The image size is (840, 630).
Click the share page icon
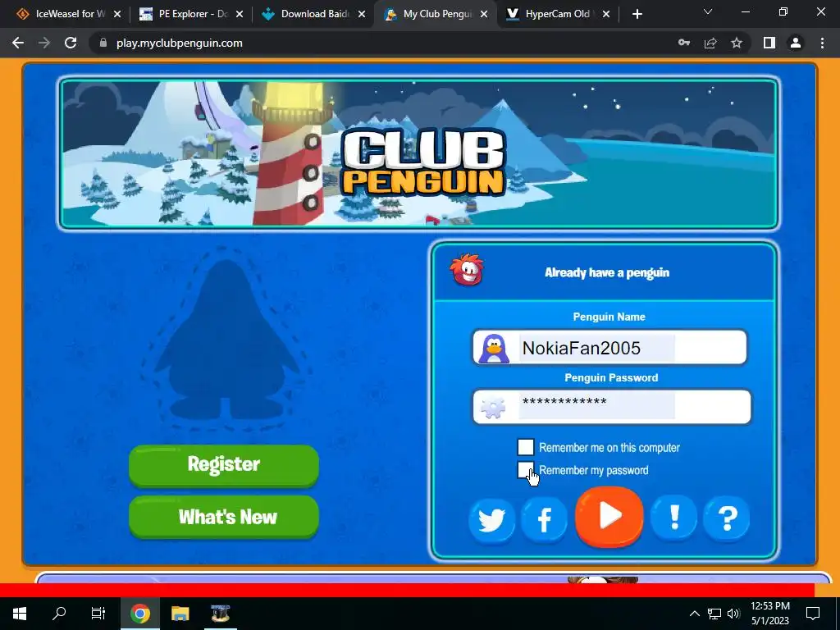tap(710, 43)
